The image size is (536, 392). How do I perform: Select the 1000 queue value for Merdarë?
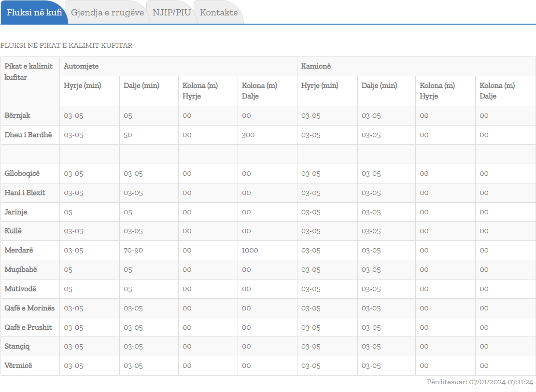[250, 250]
